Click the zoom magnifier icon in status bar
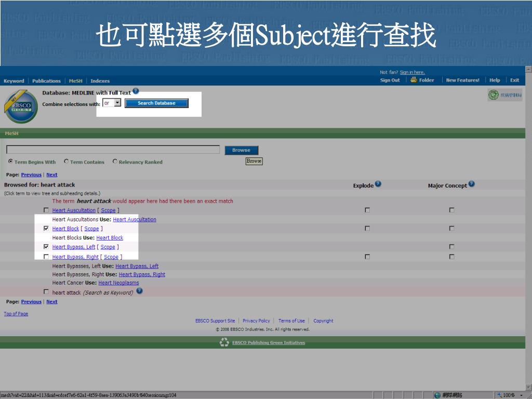This screenshot has height=399, width=532. [x=499, y=395]
